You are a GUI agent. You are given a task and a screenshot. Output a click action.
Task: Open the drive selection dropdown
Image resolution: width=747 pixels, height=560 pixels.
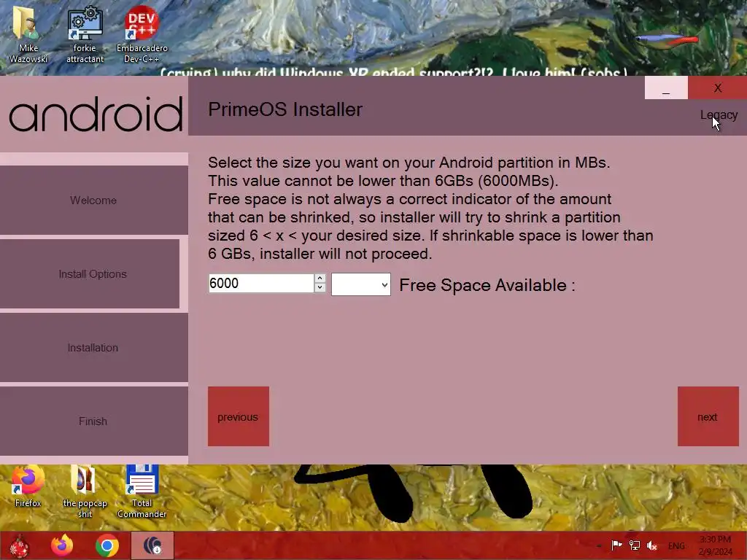coord(360,284)
